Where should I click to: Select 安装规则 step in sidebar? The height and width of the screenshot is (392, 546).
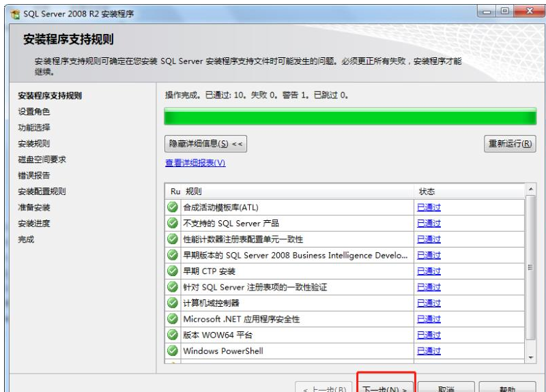[x=33, y=144]
